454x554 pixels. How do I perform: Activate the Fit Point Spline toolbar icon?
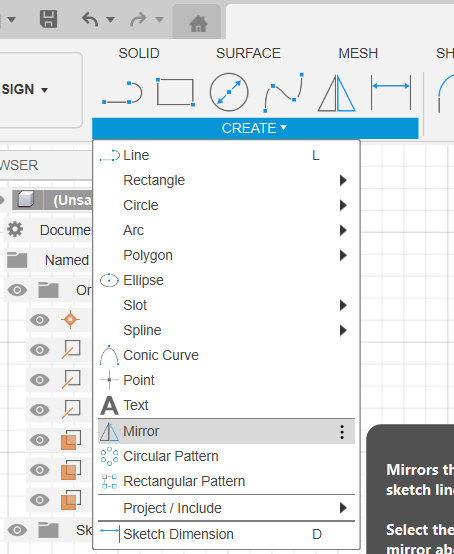(x=283, y=93)
